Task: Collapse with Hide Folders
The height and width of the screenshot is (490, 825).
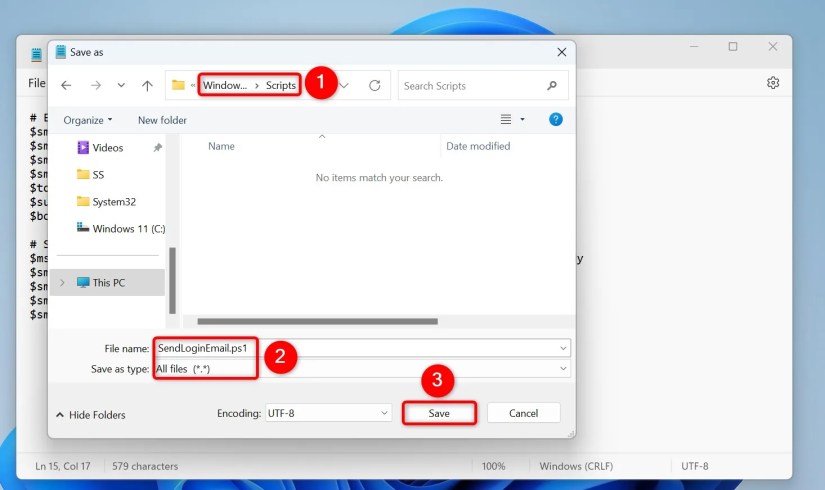Action: tap(91, 415)
